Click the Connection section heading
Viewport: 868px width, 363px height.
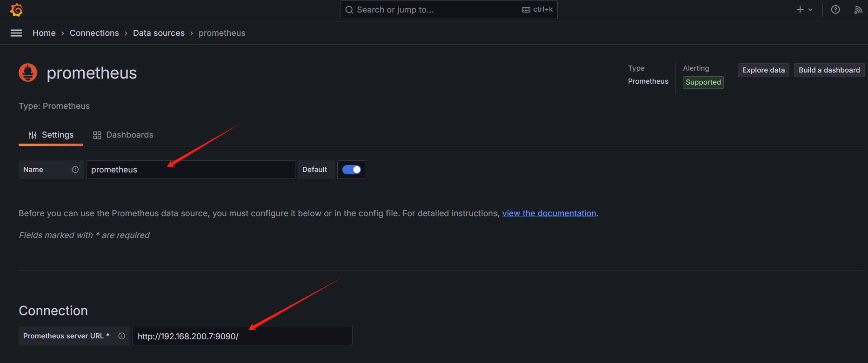(x=53, y=310)
